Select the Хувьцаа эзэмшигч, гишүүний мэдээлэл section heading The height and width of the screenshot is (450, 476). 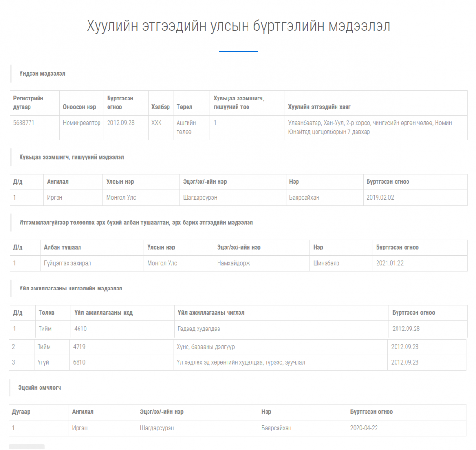click(x=72, y=157)
